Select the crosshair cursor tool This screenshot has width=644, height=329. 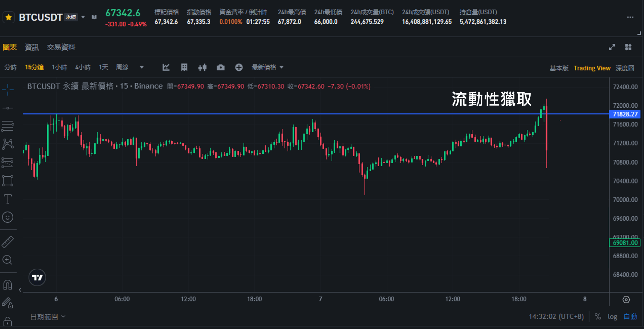pos(8,89)
